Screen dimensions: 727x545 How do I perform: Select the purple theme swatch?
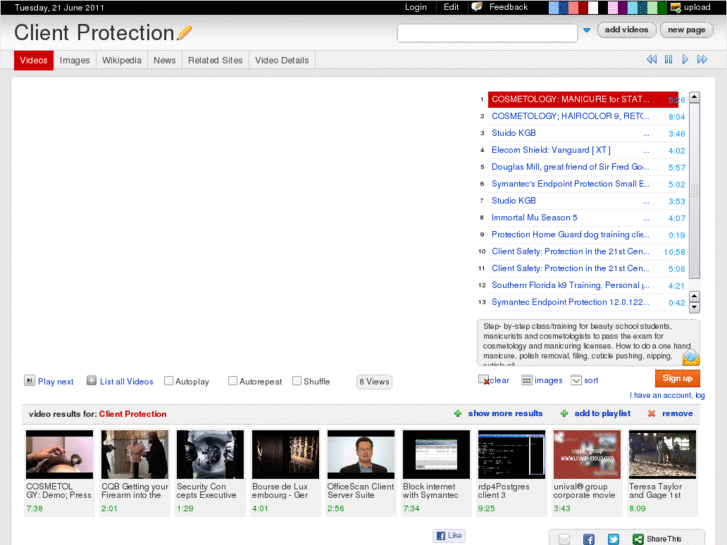pyautogui.click(x=623, y=7)
